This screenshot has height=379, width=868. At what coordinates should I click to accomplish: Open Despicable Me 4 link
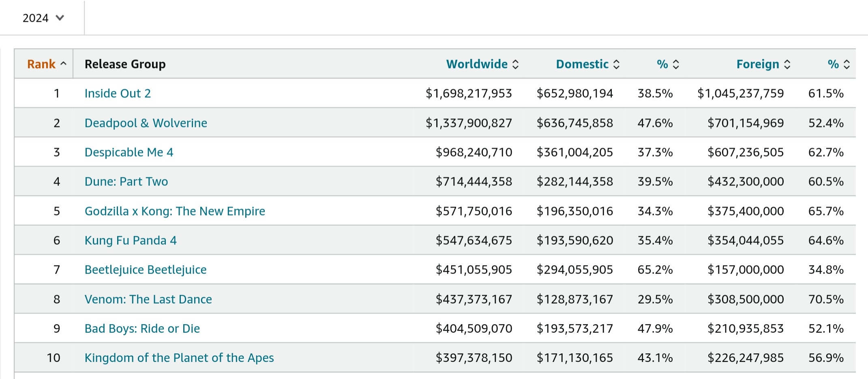pyautogui.click(x=129, y=152)
